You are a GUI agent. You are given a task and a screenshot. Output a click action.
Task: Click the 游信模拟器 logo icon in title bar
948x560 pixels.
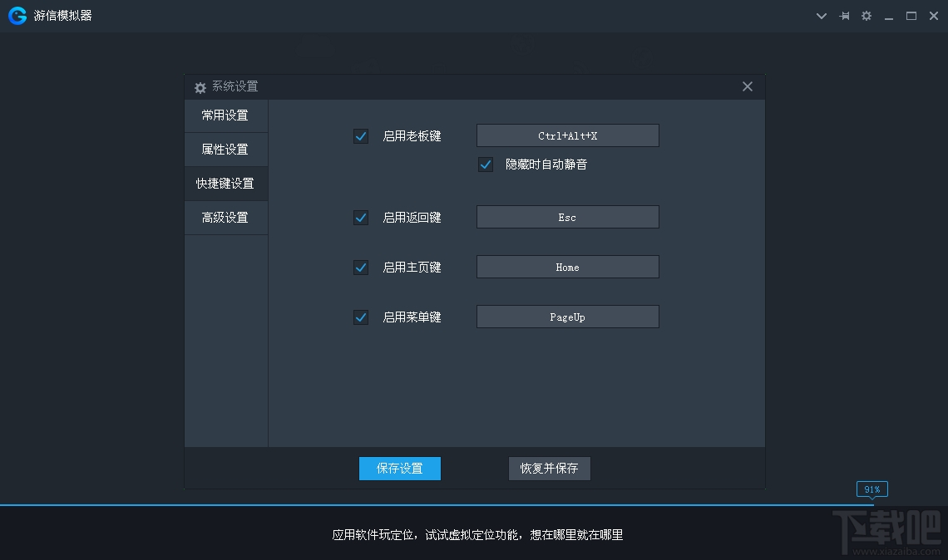17,15
